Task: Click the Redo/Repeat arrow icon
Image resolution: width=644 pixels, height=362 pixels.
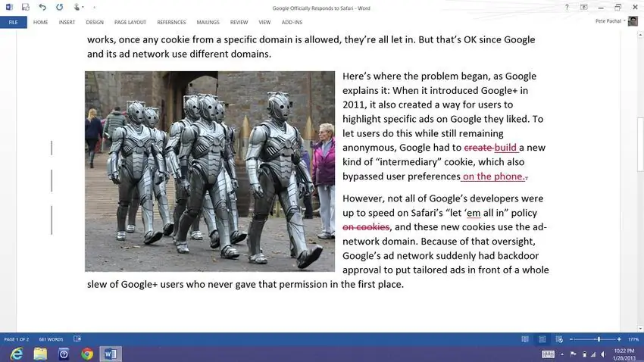Action: coord(60,7)
